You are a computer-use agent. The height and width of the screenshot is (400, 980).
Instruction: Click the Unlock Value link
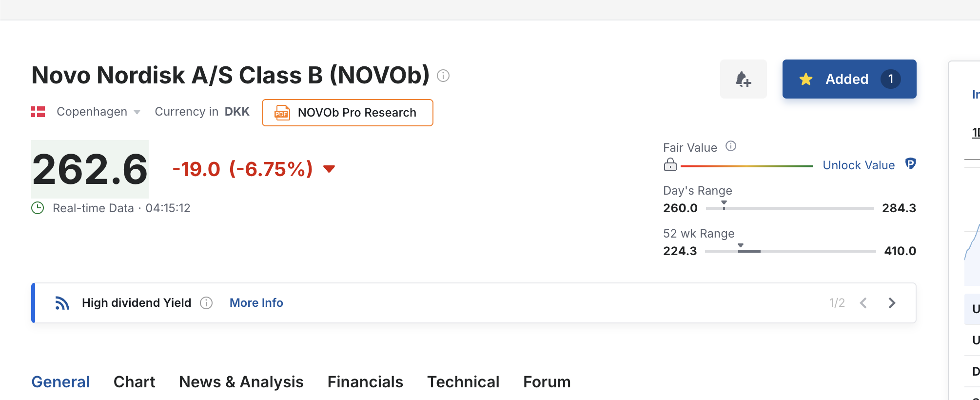[x=859, y=165]
